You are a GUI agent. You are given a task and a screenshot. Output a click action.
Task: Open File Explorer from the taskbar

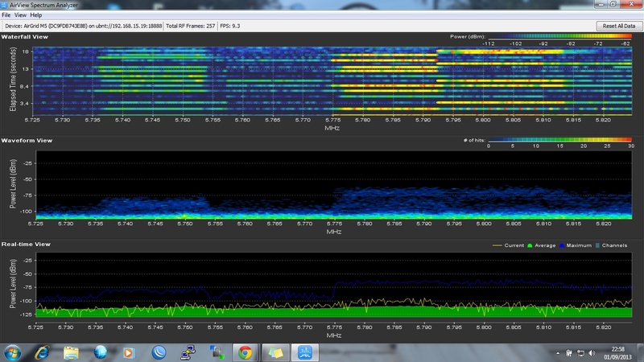[72, 352]
